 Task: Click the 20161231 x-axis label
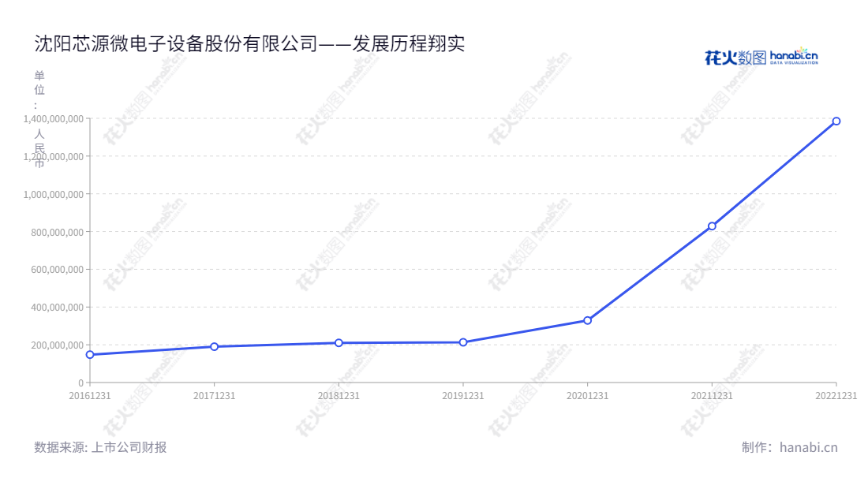[x=90, y=396]
